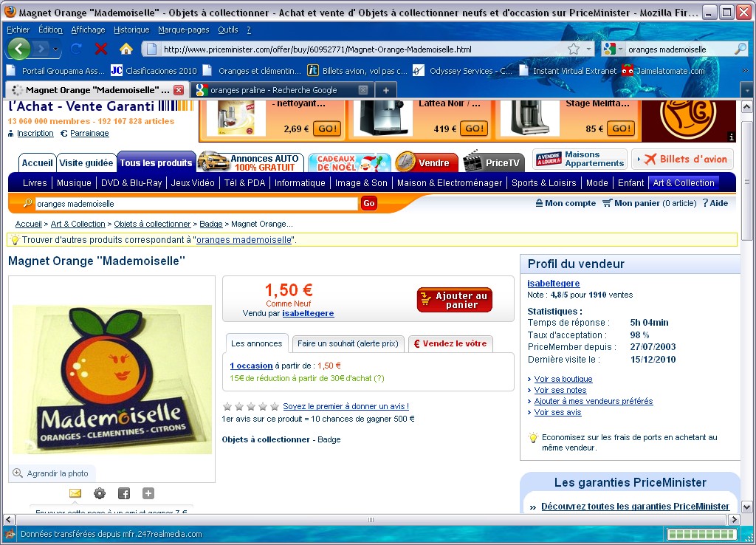Click the site search field with oranges mademoiselle
Image resolution: width=756 pixels, height=545 pixels.
(196, 204)
